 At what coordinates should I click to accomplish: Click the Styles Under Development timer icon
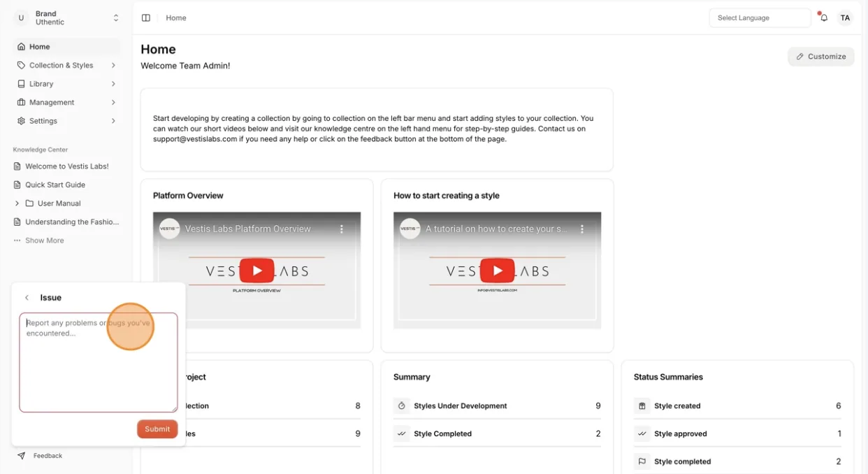(x=402, y=406)
